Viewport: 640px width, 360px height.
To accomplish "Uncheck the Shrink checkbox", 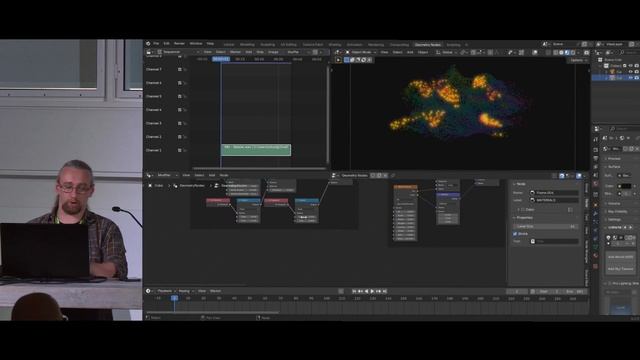I will coord(515,233).
